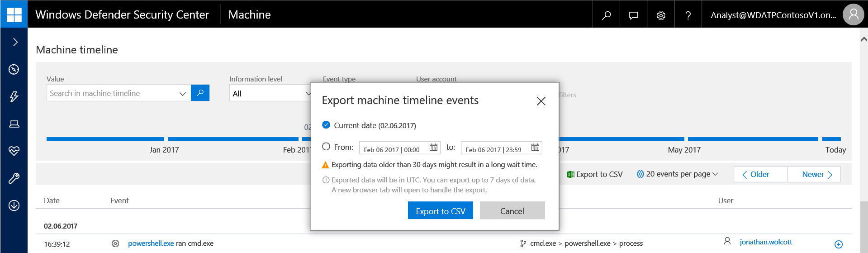Open the jonathan.wolcott user link

(x=766, y=242)
